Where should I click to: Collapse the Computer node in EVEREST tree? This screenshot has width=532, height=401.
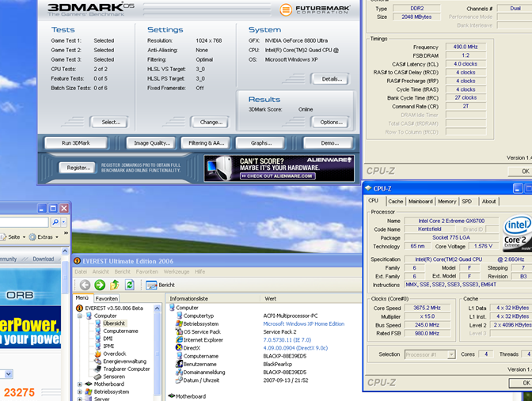pyautogui.click(x=80, y=316)
